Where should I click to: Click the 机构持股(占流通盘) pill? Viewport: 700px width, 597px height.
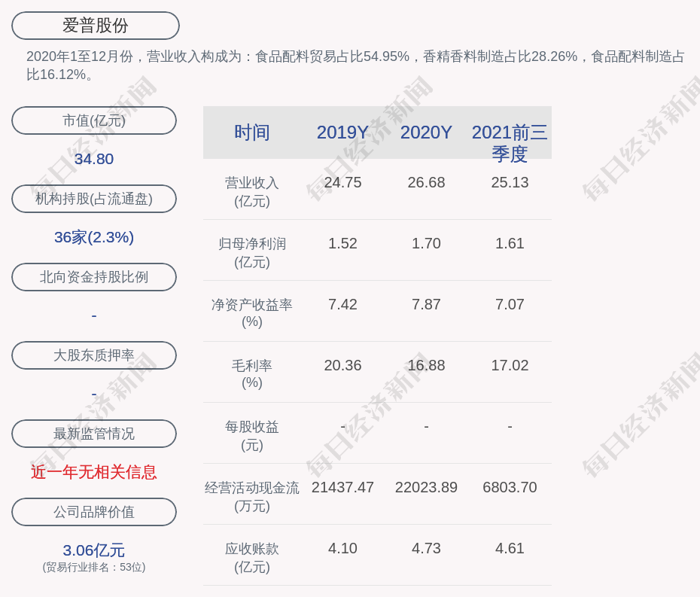[x=94, y=199]
